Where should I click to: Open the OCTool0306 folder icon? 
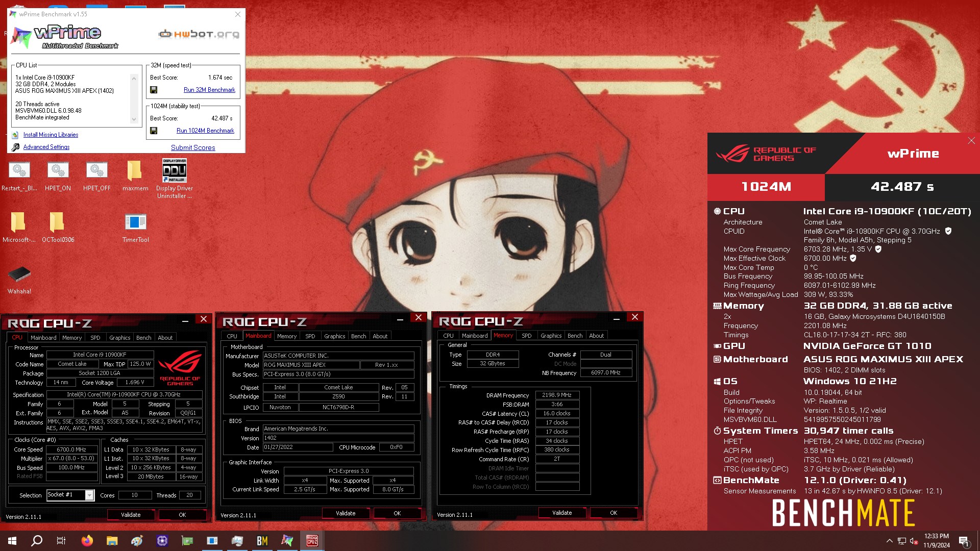[58, 228]
